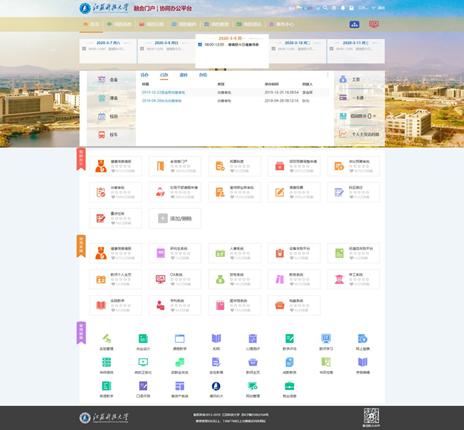464x430 pixels.
Task: Switch to the third tab above the task table
Action: tap(183, 75)
